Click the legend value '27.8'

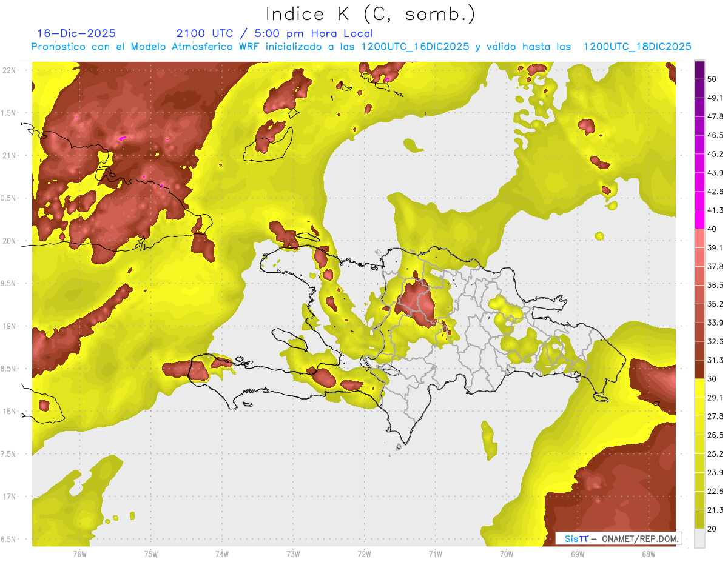click(715, 416)
